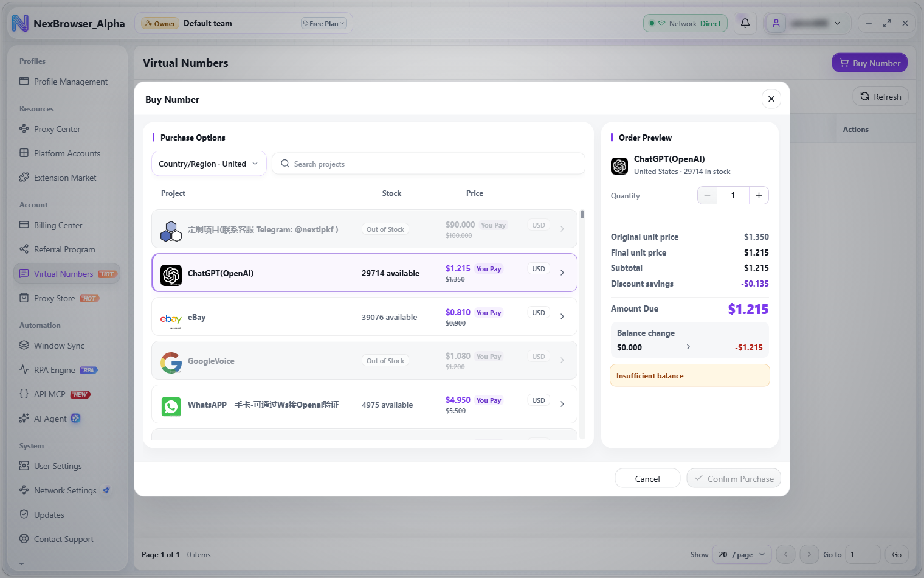
Task: Click the Billing Center card icon
Action: click(x=24, y=225)
